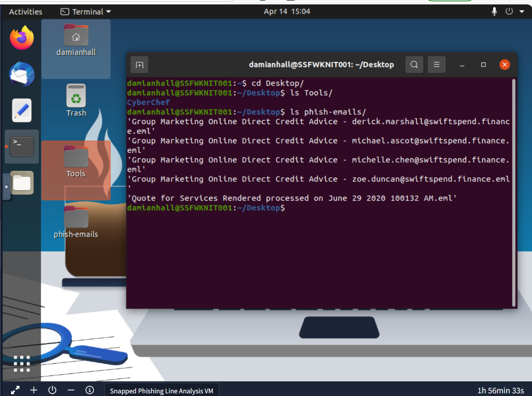
Task: Expand the Terminal app menu
Action: (x=85, y=12)
